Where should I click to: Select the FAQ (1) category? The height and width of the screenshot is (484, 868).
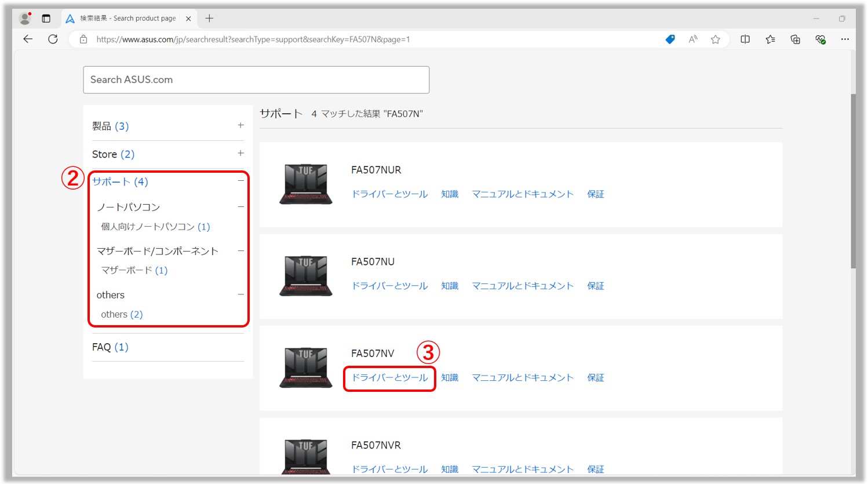[110, 347]
